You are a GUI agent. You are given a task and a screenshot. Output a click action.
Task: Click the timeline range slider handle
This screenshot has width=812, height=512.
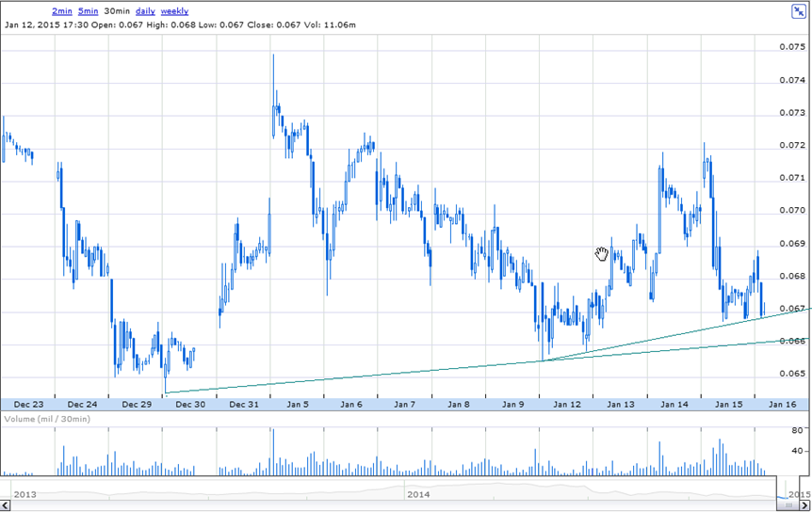(788, 505)
